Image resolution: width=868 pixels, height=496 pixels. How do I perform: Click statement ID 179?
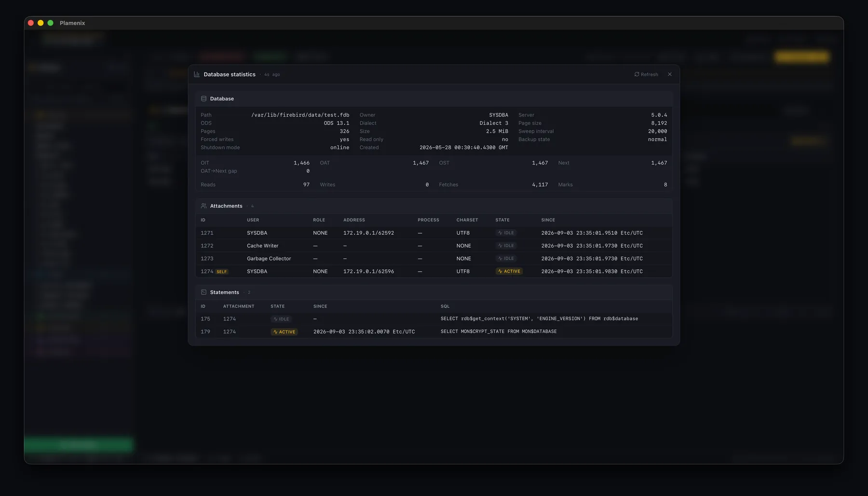[205, 332]
